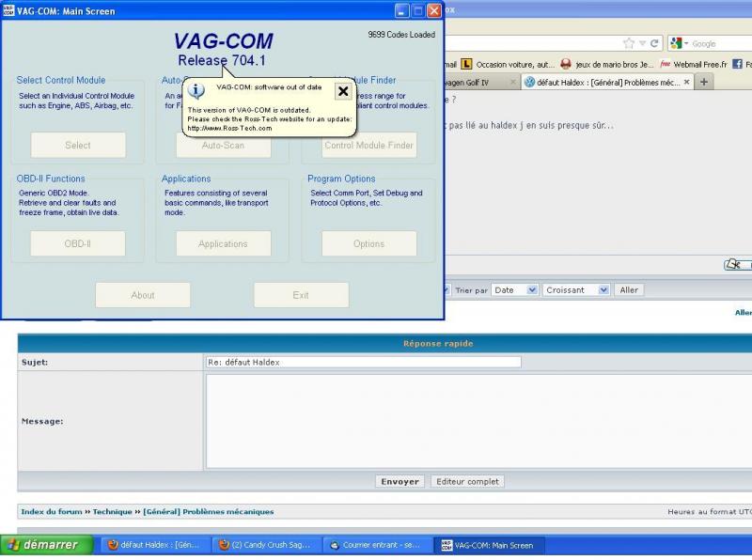The image size is (752, 560).
Task: Select VAG-COM: Main Screen taskbar button
Action: [x=489, y=545]
